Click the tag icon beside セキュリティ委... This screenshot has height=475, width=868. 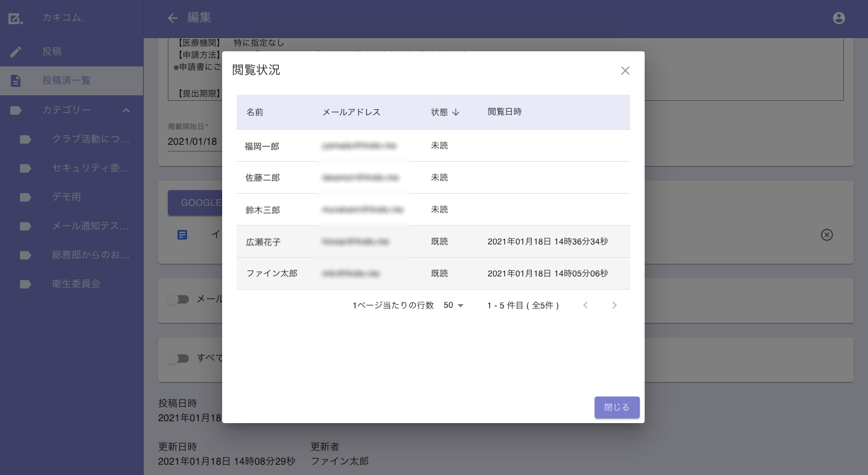25,168
